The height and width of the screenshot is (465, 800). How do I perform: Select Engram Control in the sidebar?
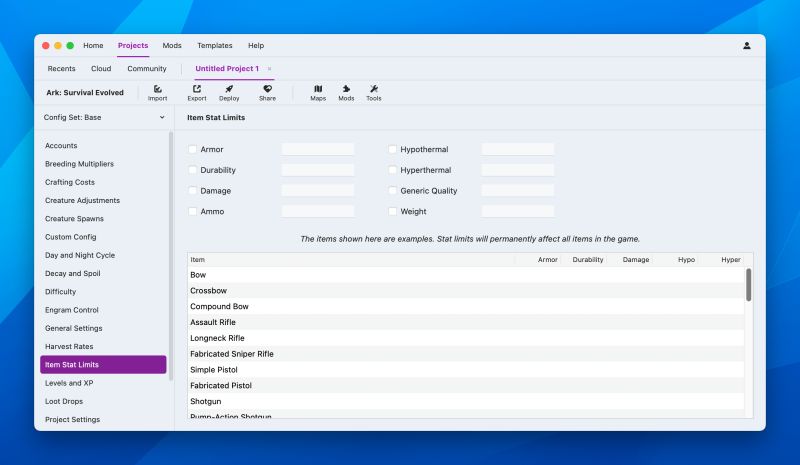pyautogui.click(x=103, y=310)
